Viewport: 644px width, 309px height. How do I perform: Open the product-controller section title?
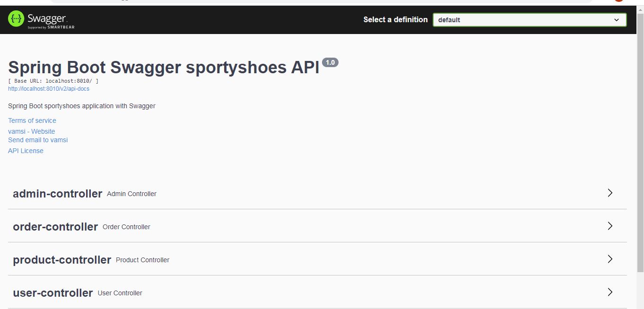(x=62, y=260)
